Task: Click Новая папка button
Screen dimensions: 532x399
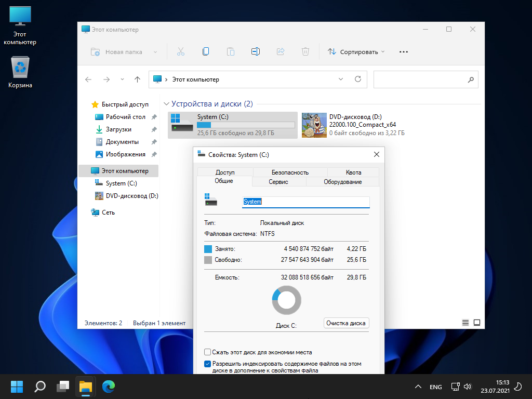Action: [116, 52]
